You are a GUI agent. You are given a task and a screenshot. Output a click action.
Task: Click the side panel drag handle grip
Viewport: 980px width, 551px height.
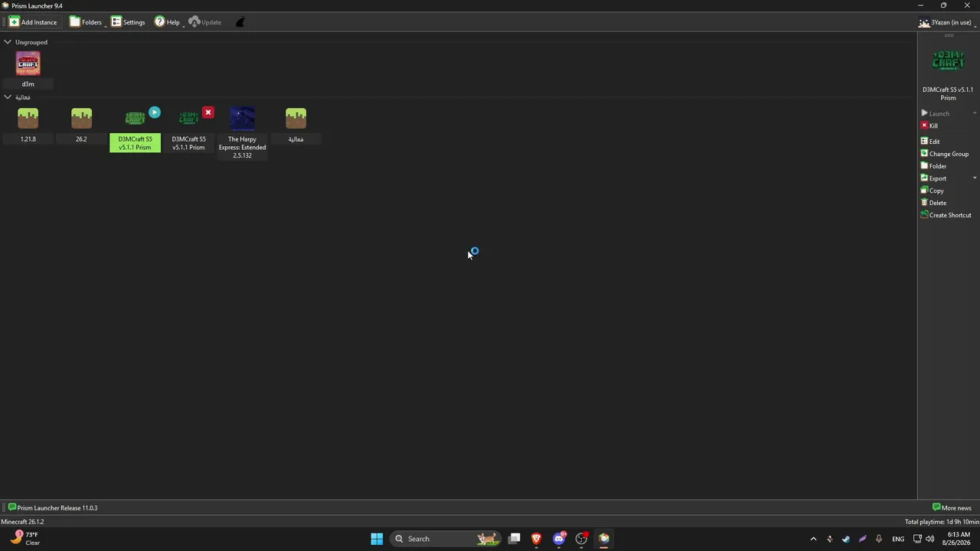(x=949, y=35)
